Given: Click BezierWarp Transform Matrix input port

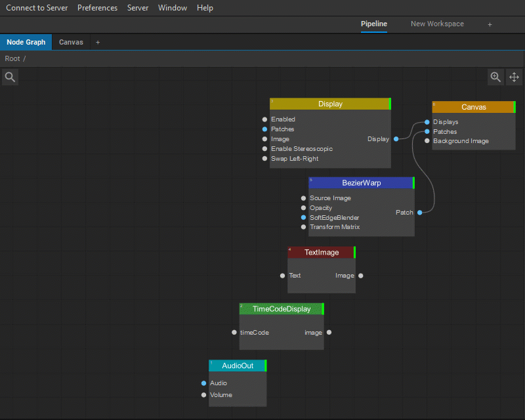Looking at the screenshot, I should pos(303,227).
